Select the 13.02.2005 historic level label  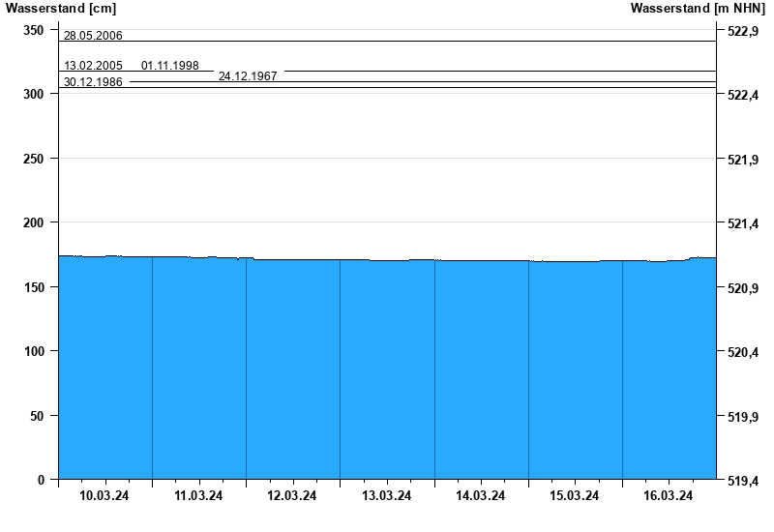coord(93,66)
